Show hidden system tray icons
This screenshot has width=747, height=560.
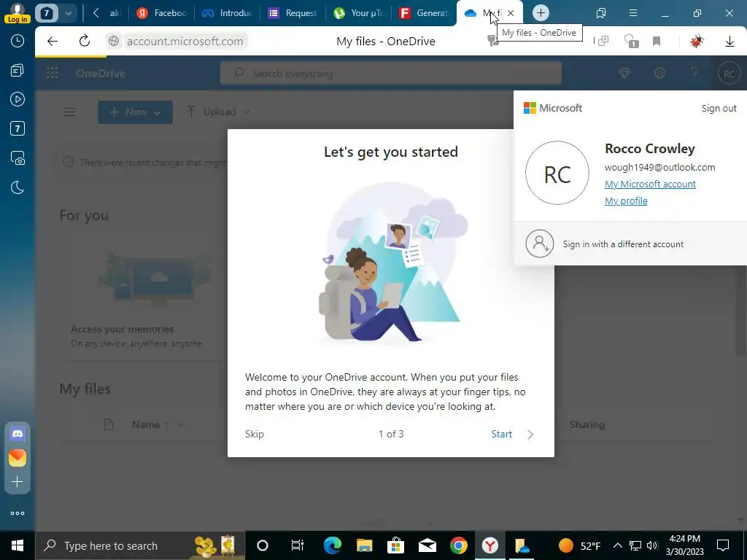tap(617, 545)
